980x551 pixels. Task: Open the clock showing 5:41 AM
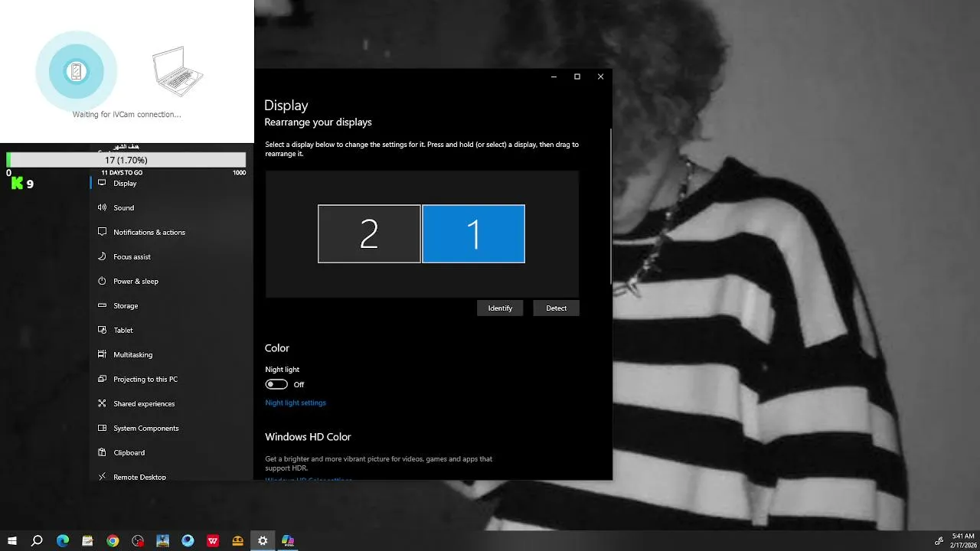click(963, 540)
